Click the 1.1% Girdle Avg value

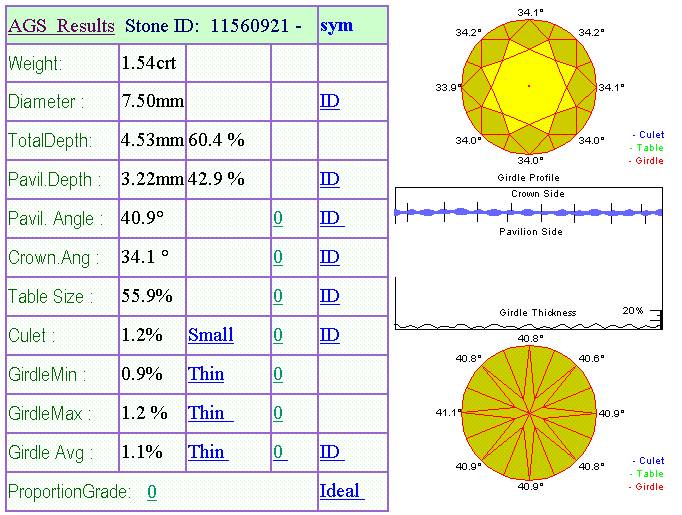[142, 452]
